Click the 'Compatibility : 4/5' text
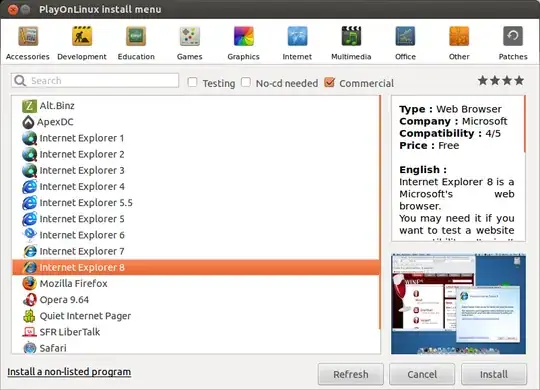540x390 pixels. pos(450,133)
